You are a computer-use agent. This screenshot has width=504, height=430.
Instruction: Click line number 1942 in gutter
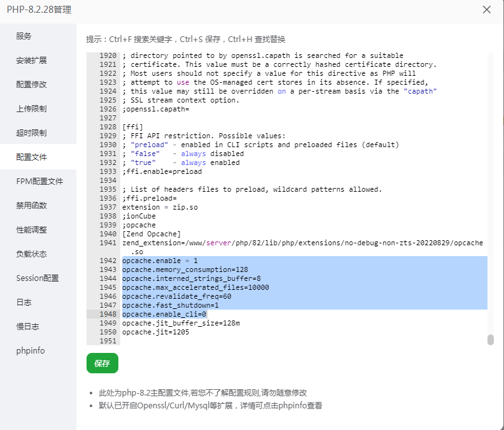pos(108,261)
